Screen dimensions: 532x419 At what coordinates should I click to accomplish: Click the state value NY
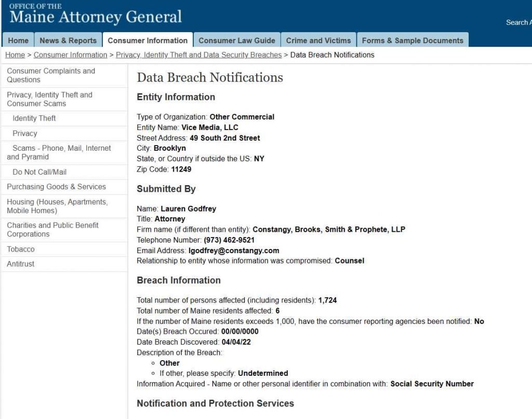coord(259,159)
